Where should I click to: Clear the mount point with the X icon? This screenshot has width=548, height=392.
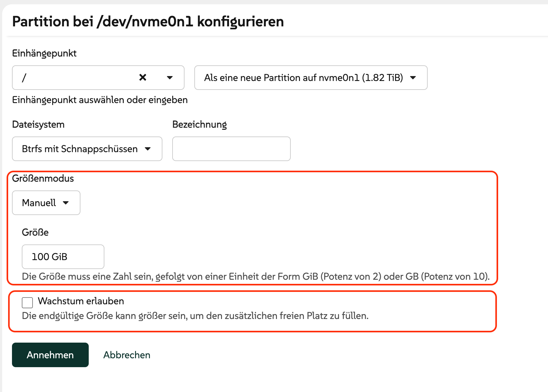[143, 77]
